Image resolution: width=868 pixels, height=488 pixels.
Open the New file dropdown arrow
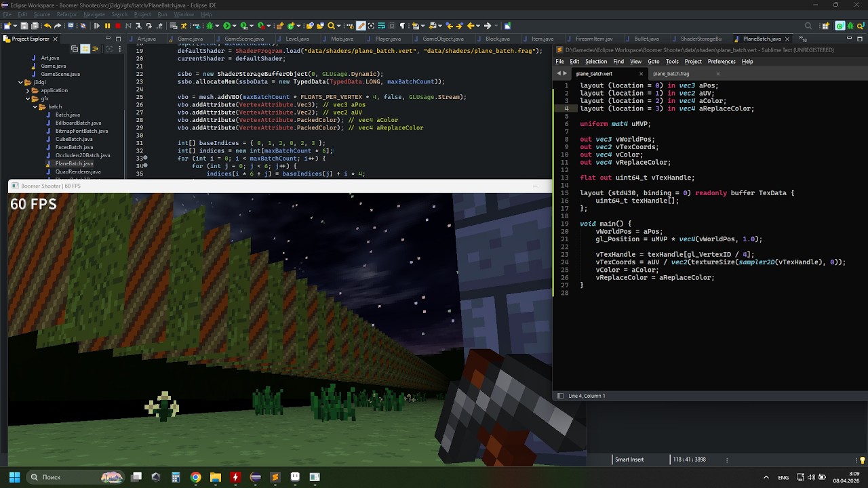point(15,26)
